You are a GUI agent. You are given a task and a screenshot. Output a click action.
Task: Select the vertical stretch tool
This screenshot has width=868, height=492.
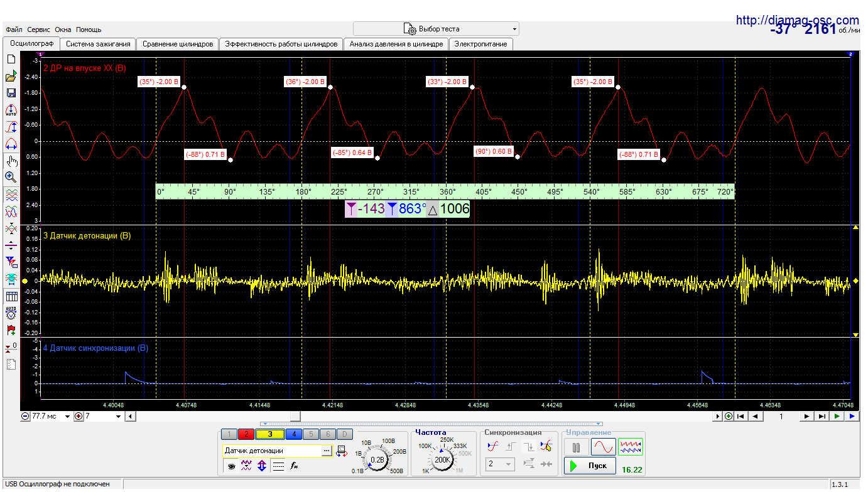point(11,127)
